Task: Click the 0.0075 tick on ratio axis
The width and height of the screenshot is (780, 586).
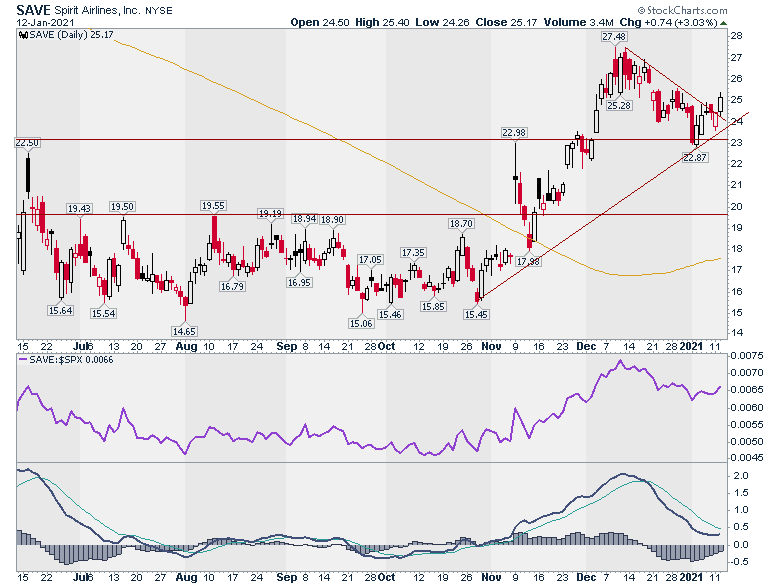Action: [x=746, y=356]
